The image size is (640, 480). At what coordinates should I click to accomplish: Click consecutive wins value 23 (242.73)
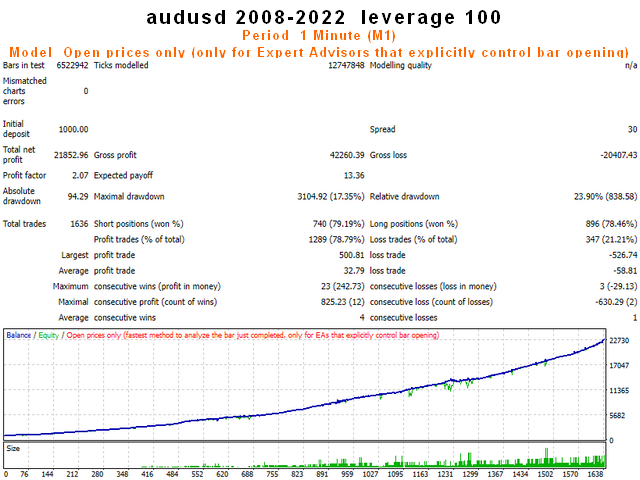coord(342,287)
